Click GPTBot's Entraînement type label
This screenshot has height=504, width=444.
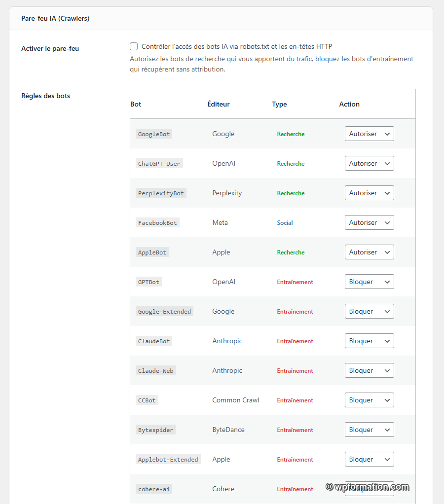tap(295, 282)
